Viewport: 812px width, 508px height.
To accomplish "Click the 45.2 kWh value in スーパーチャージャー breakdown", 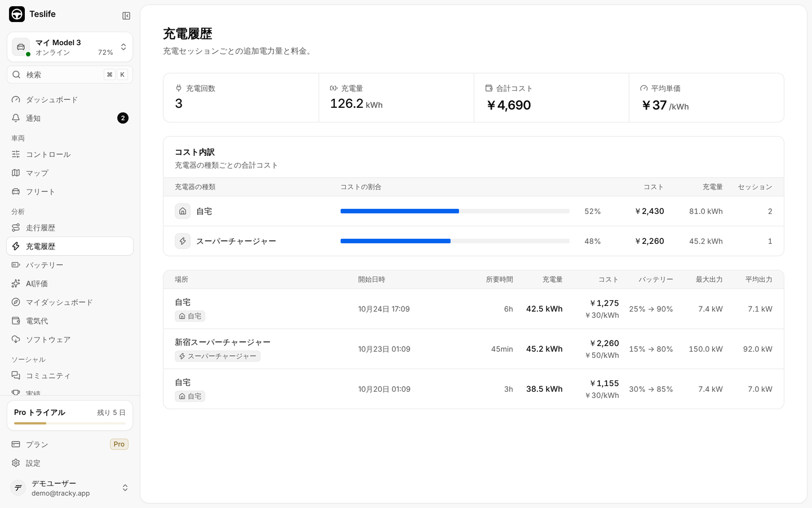I will pos(706,241).
